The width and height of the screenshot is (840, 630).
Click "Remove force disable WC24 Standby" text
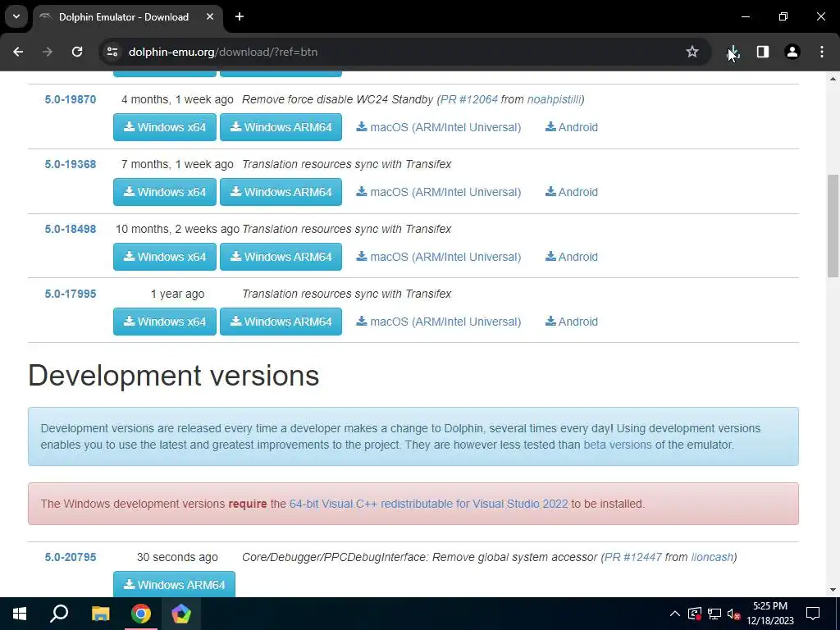pos(337,99)
